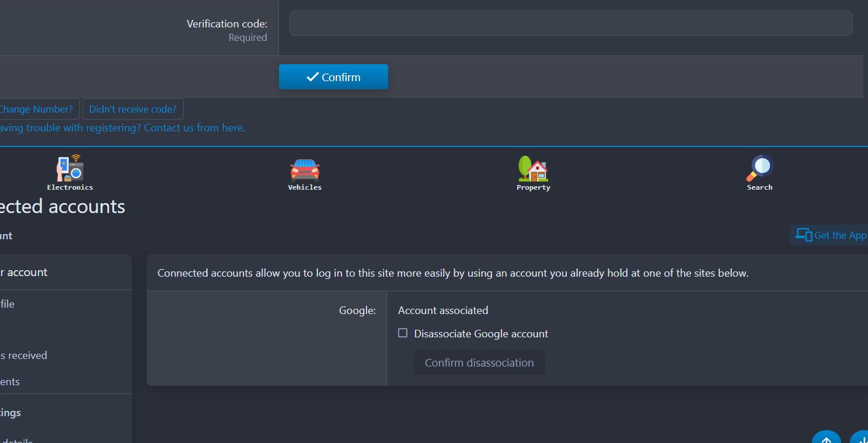Open the partly cut-off sidebar item below 'received'
Viewport: 868px width, 443px height.
coord(10,382)
